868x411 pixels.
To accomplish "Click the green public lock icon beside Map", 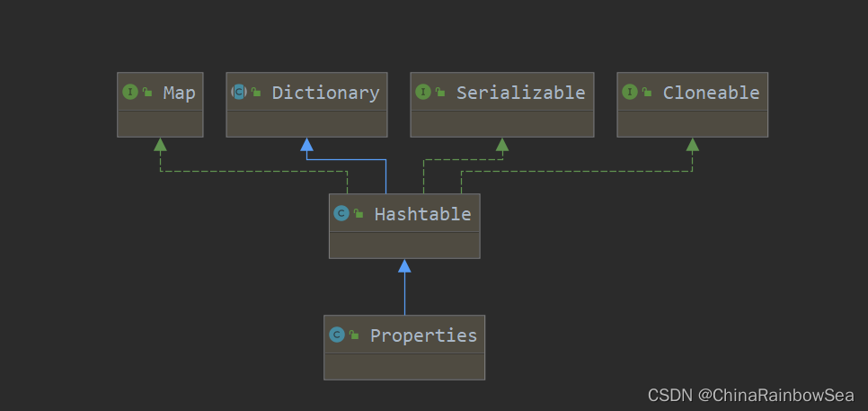I will point(146,92).
